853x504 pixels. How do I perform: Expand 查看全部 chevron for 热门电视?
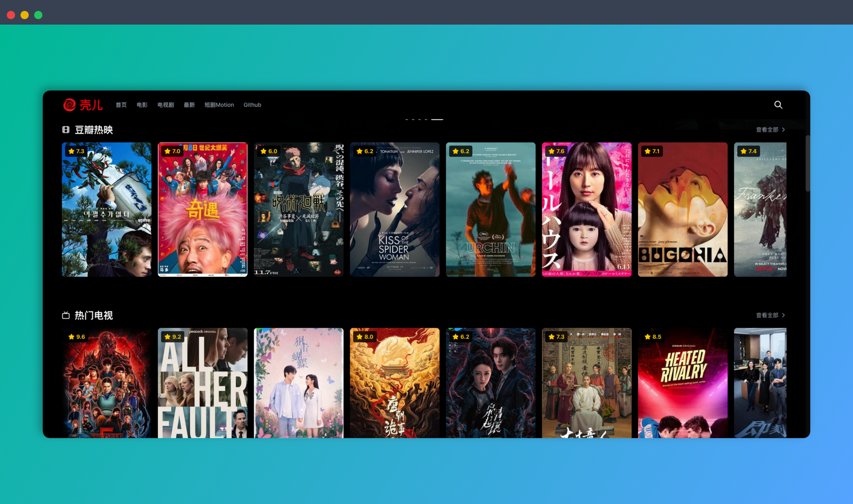click(783, 315)
